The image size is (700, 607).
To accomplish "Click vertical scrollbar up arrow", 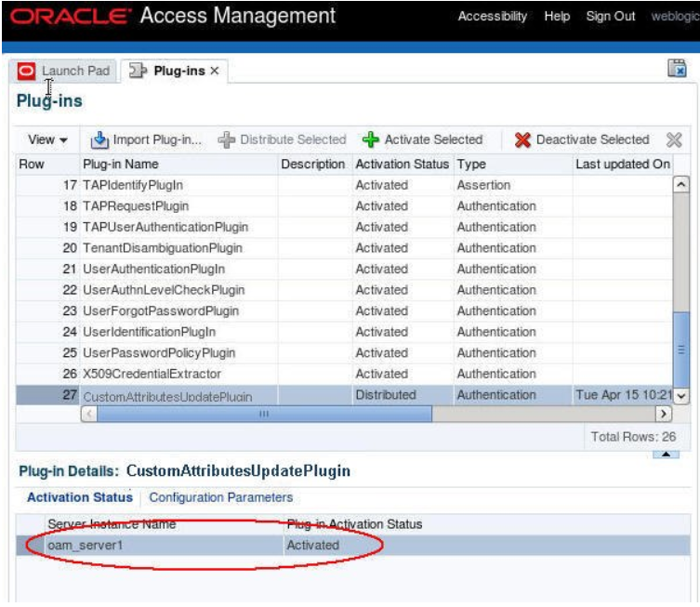I will click(x=680, y=184).
